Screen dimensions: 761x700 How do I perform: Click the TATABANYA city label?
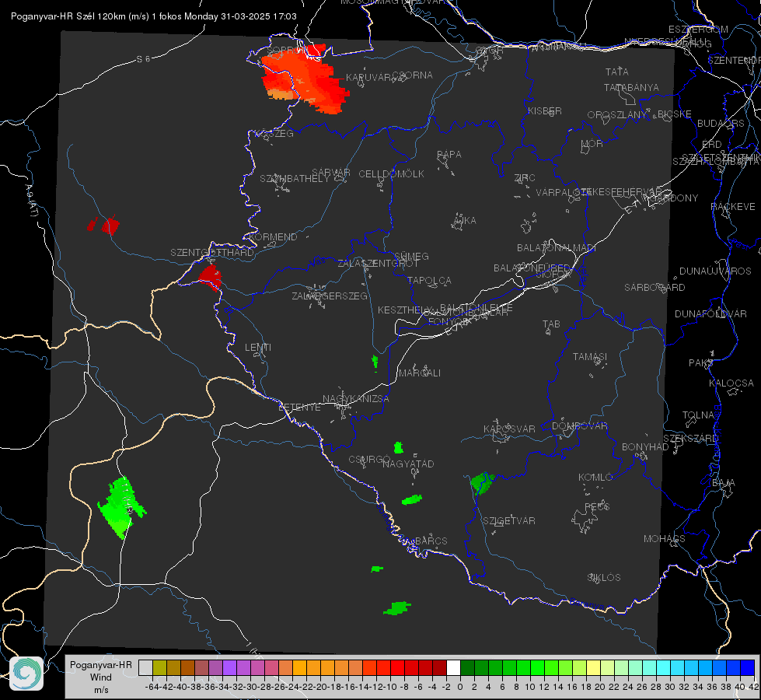click(x=631, y=88)
